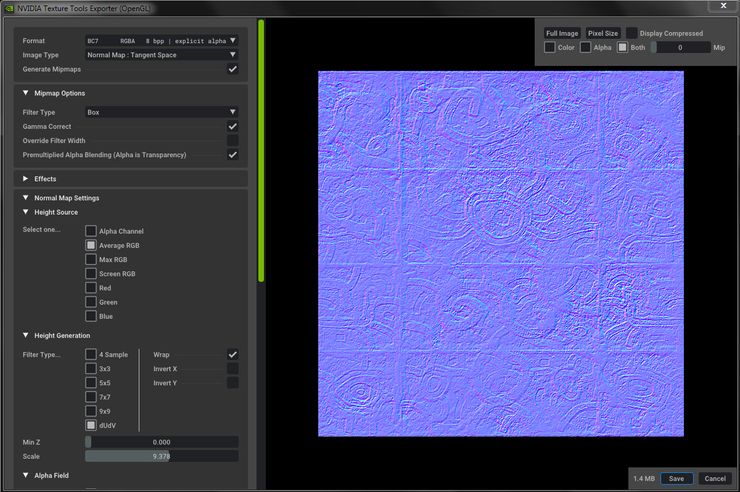Image resolution: width=740 pixels, height=492 pixels.
Task: Choose the 3x3 filter type
Action: coord(91,368)
